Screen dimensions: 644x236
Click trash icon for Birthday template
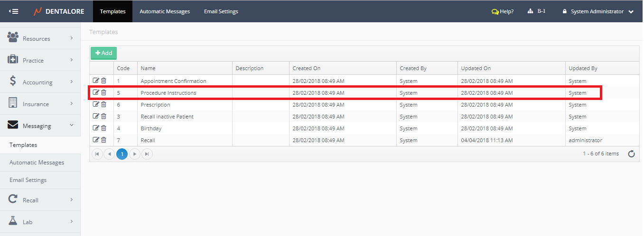click(x=104, y=128)
